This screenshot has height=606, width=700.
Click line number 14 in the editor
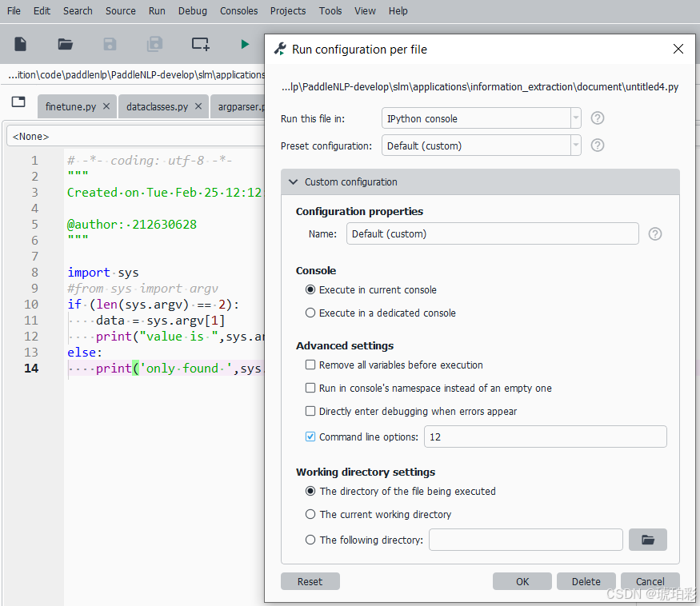31,368
